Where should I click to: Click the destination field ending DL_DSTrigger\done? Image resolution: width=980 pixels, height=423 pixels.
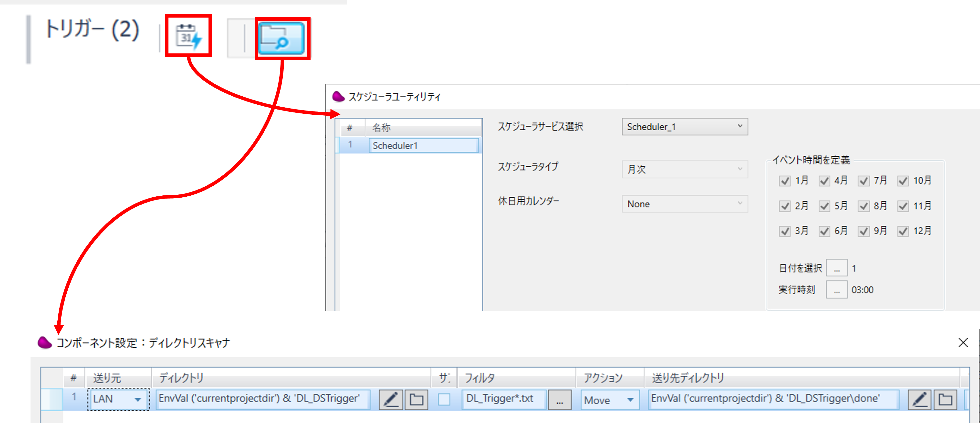[773, 399]
